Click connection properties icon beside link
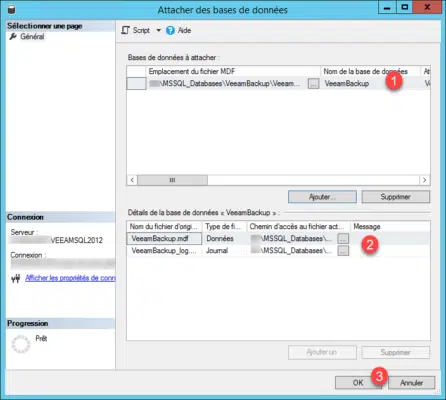This screenshot has width=446, height=400. tap(16, 278)
